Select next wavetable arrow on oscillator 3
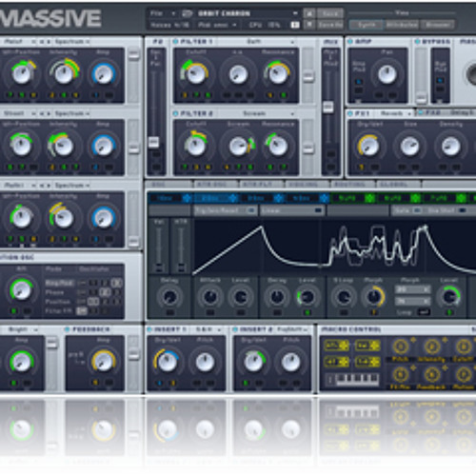The image size is (476, 476). coord(49,186)
